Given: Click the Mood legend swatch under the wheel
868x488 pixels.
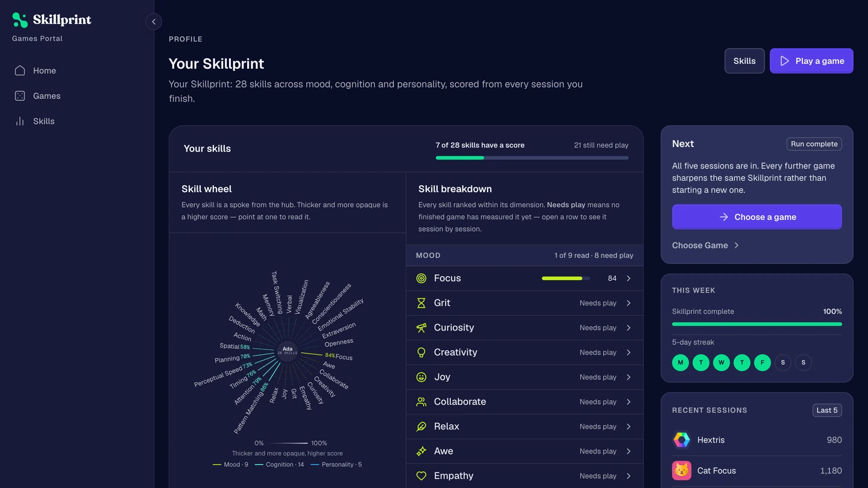Looking at the screenshot, I should (217, 465).
